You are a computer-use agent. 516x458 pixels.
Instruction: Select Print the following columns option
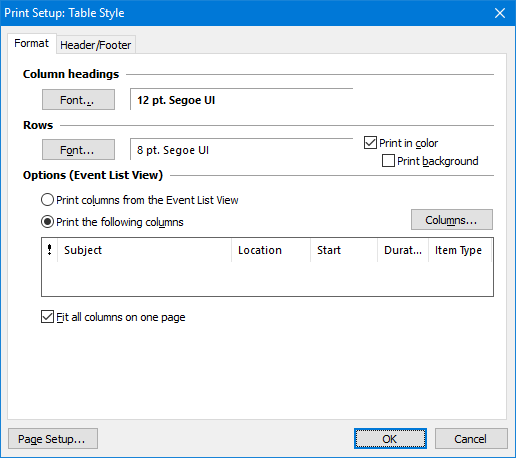click(x=47, y=222)
